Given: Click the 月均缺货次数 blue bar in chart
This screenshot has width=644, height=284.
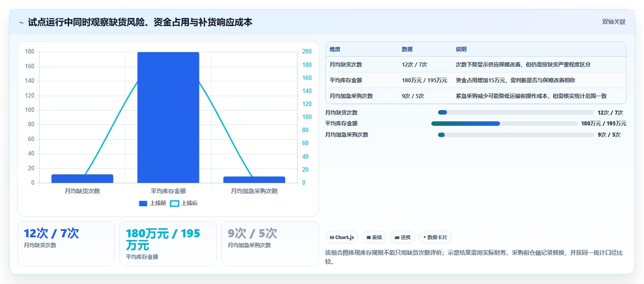Looking at the screenshot, I should (x=82, y=178).
